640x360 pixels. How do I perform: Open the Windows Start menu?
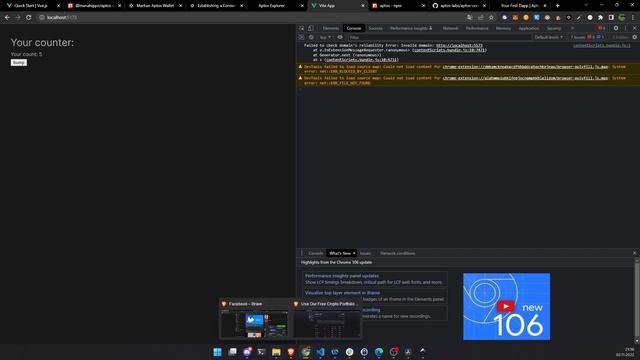pyautogui.click(x=218, y=352)
